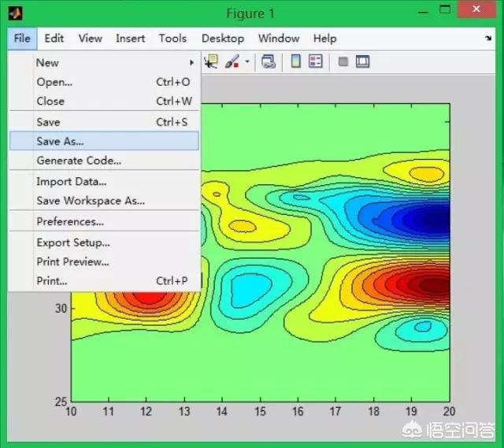Click the Show Plot Tools icon
The width and height of the screenshot is (504, 448).
(x=363, y=61)
